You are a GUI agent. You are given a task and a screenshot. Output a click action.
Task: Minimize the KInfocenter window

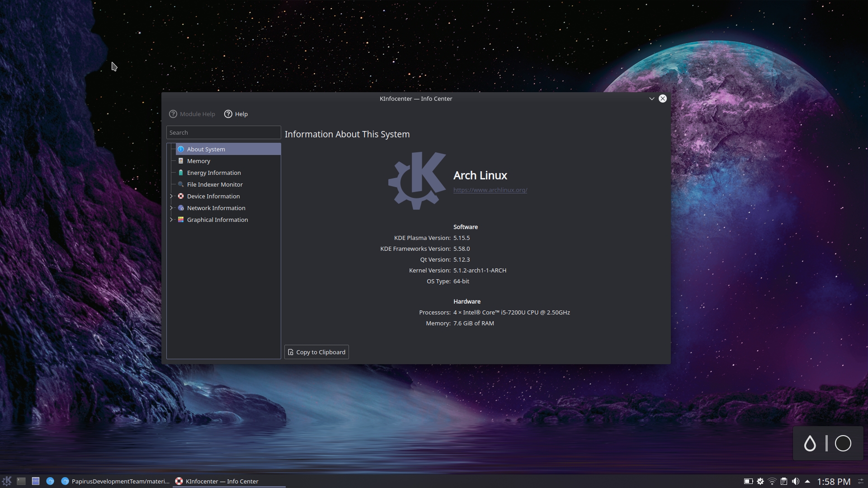651,99
